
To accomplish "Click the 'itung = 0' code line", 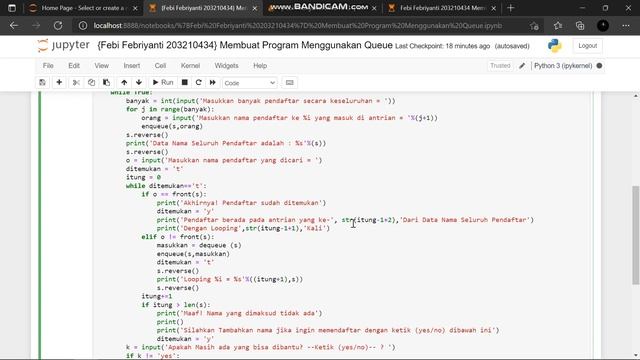I will tap(143, 177).
